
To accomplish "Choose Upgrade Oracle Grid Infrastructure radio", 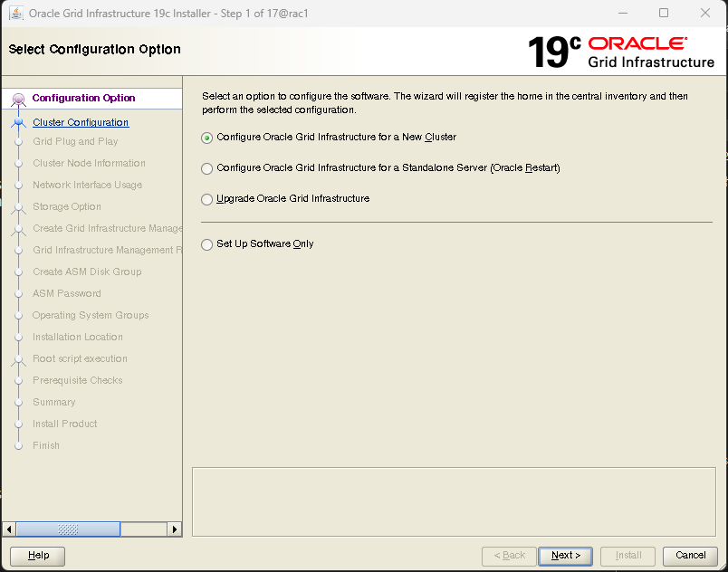I will pyautogui.click(x=207, y=199).
